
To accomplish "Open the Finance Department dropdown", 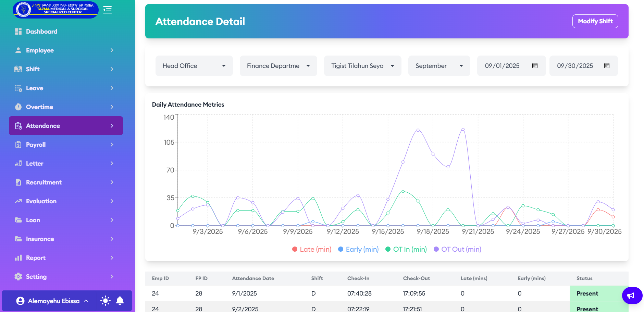I will (x=278, y=66).
